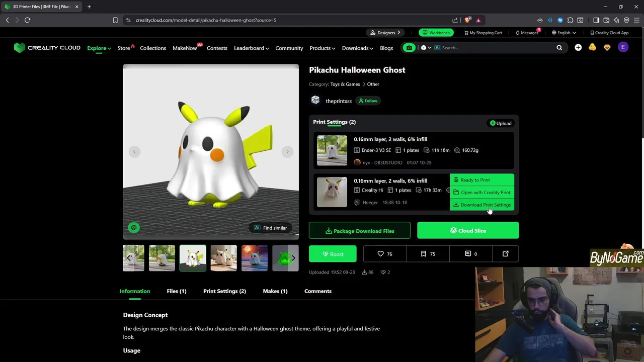Expand the Leaderboard dropdown
The width and height of the screenshot is (644, 362).
tap(251, 48)
